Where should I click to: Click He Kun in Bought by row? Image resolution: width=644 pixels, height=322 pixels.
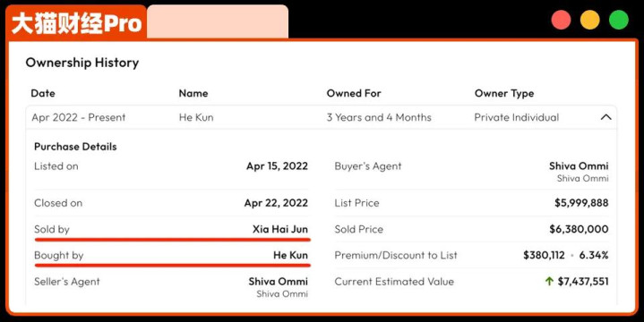pos(290,255)
